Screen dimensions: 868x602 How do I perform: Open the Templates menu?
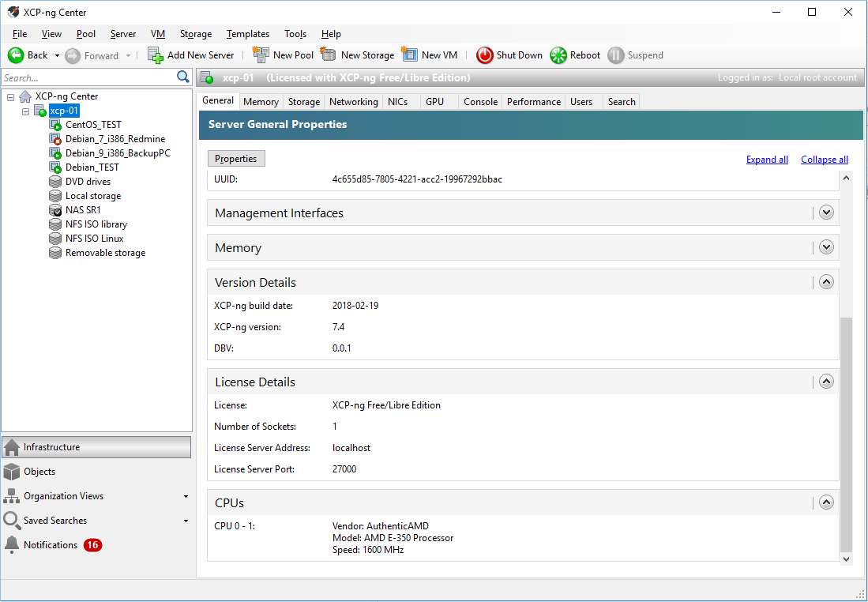pos(247,34)
